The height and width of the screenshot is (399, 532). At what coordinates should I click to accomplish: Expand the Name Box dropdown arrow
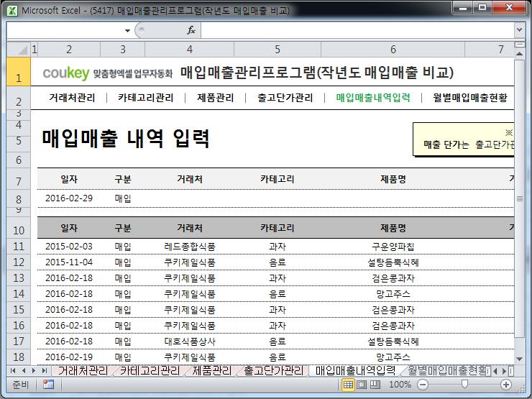point(127,30)
